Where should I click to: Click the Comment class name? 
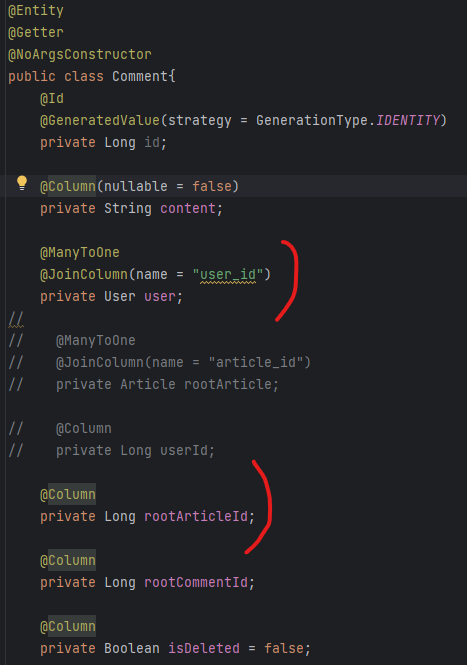(140, 77)
